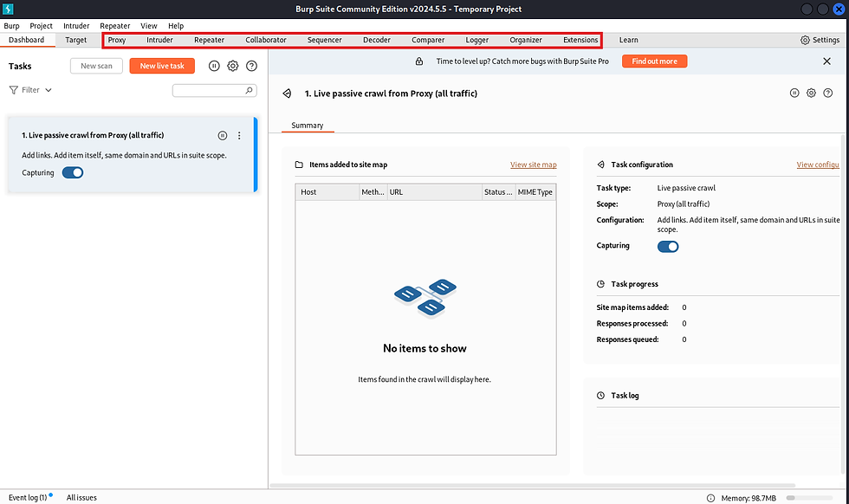Switch to the Intruder tab
Image resolution: width=849 pixels, height=504 pixels.
[x=159, y=40]
